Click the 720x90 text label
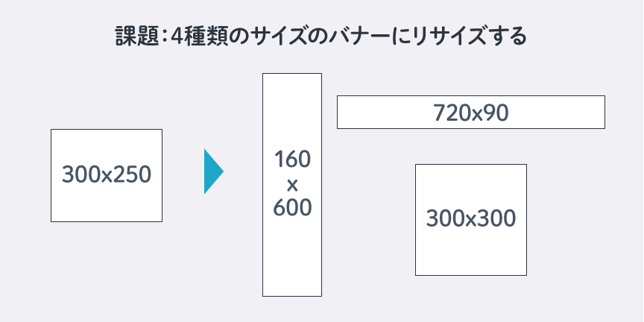This screenshot has height=322, width=644. (x=470, y=113)
